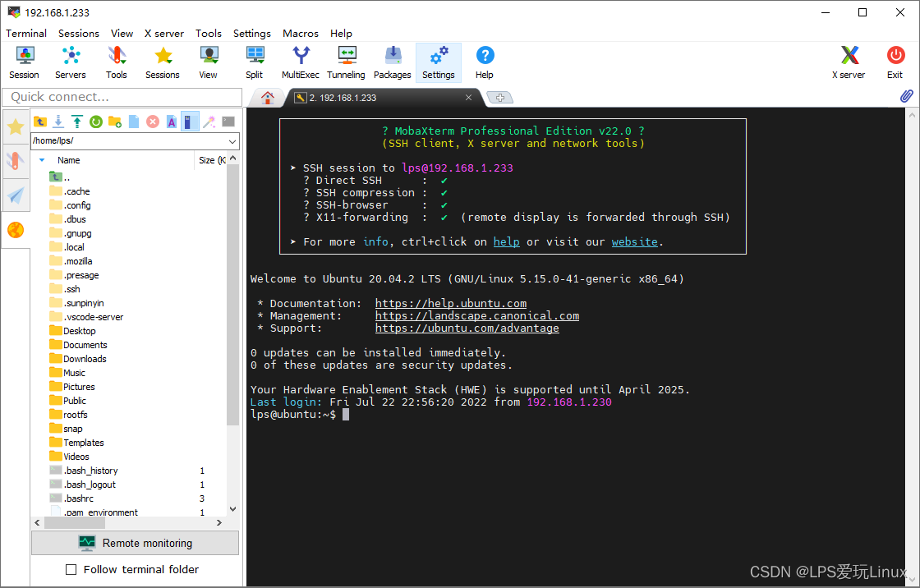Screen dimensions: 920x588
Task: Select the .bashrc file
Action: (71, 498)
